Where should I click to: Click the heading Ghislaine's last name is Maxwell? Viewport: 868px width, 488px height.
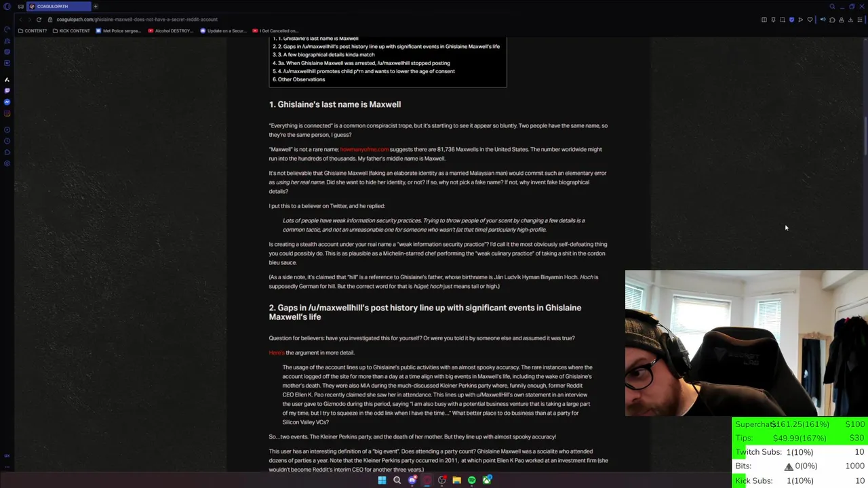click(x=335, y=104)
